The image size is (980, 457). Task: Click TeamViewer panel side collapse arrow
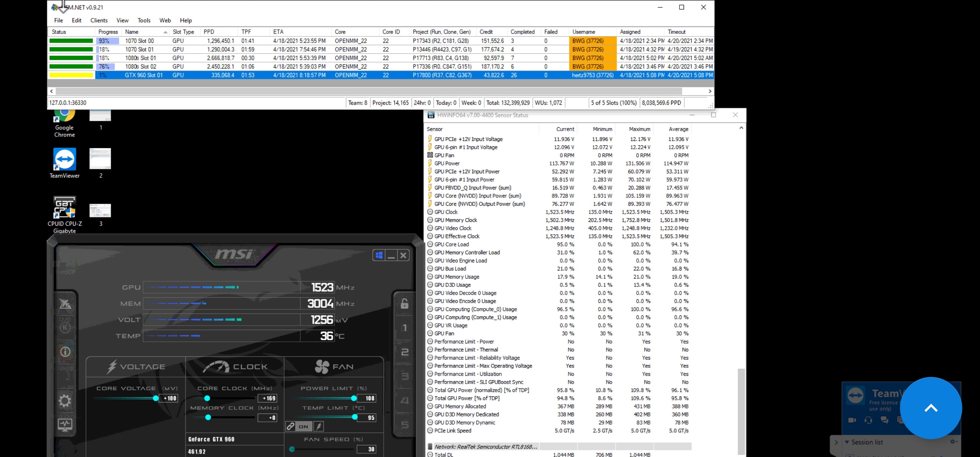coord(836,442)
